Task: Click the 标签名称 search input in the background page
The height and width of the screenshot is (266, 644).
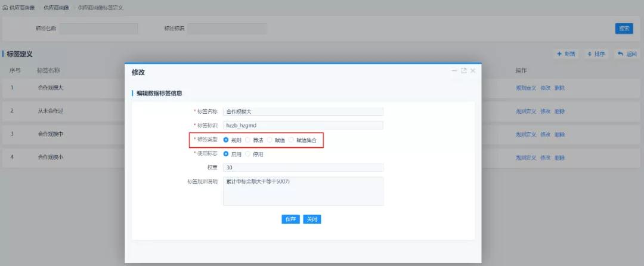Action: (98, 29)
